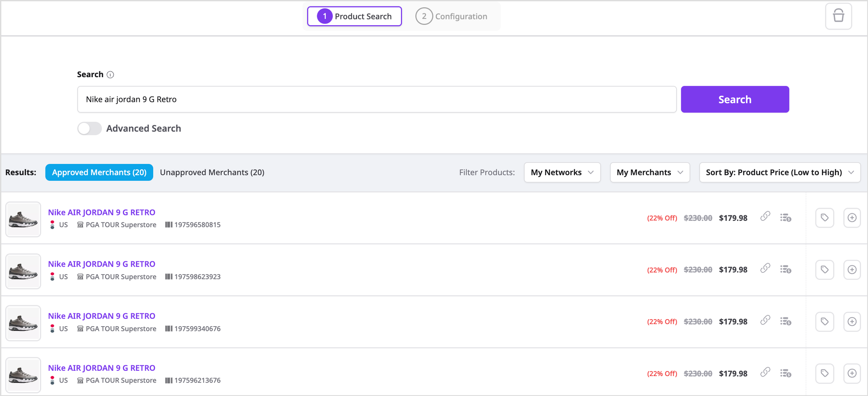Click PGA TOUR Superstore for product 197596580815

(x=121, y=225)
